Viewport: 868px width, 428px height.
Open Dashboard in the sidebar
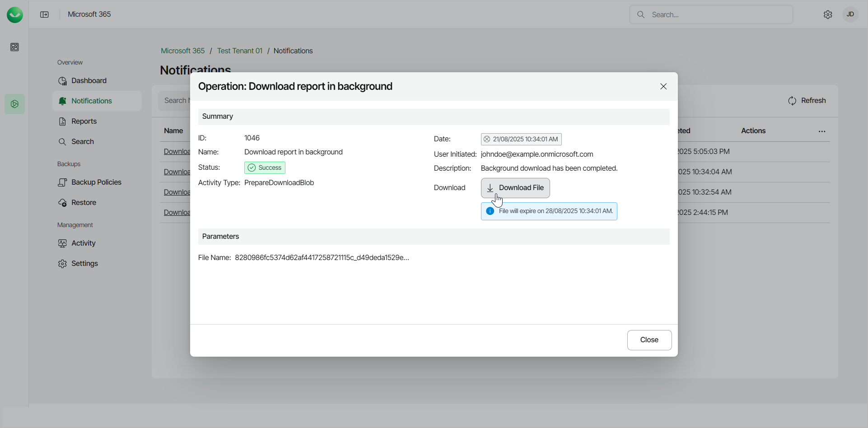pos(89,81)
